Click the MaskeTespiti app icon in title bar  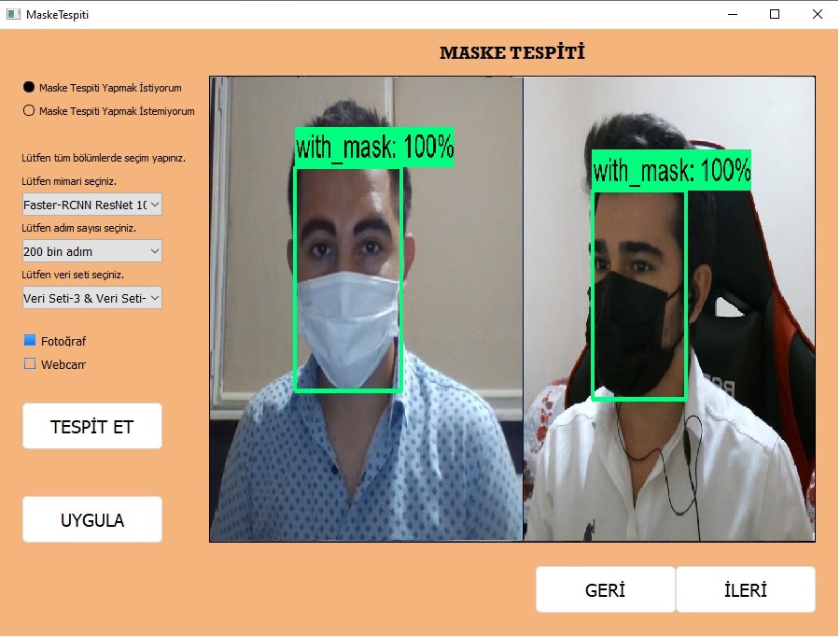pyautogui.click(x=12, y=14)
